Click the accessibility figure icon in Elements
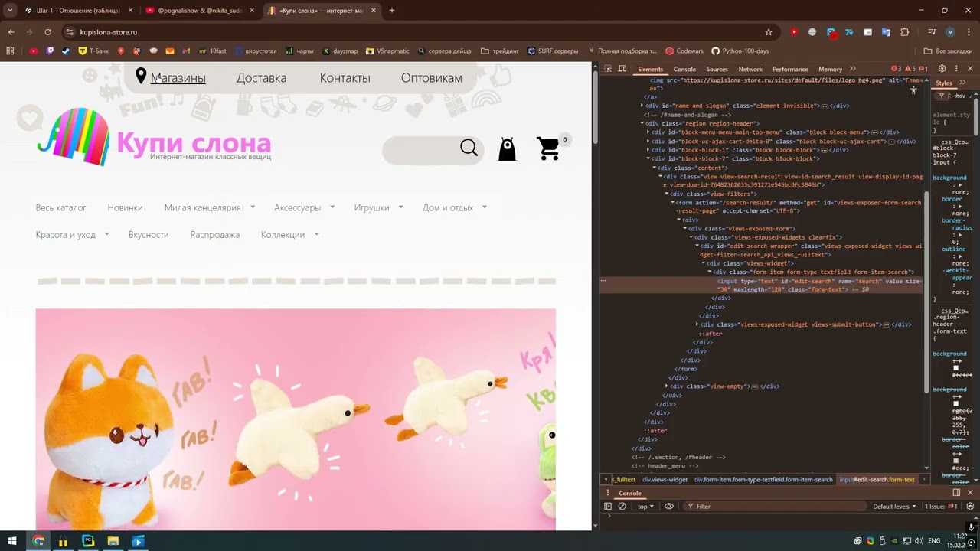The width and height of the screenshot is (980, 551). [x=913, y=90]
